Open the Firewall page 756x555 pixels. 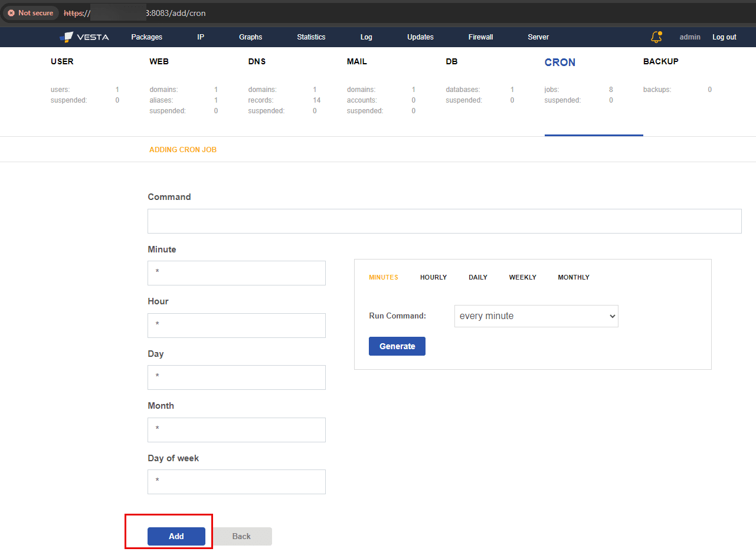pyautogui.click(x=480, y=37)
